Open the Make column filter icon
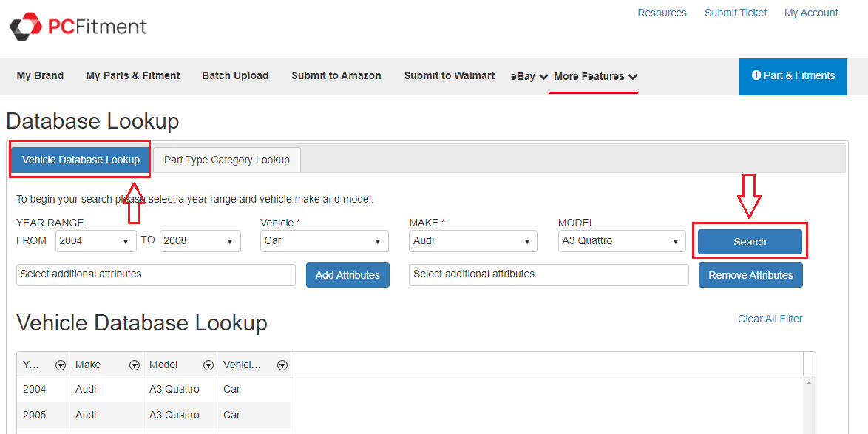The height and width of the screenshot is (434, 868). [134, 365]
